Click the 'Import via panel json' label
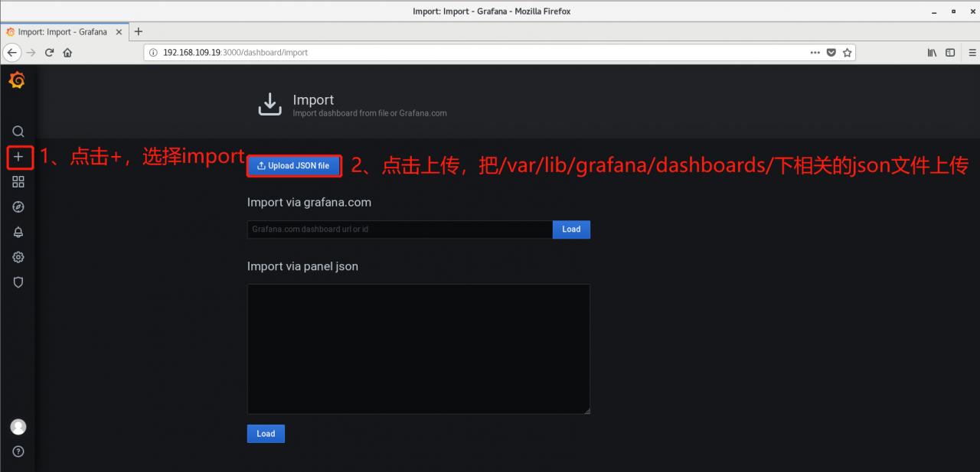 coord(302,266)
